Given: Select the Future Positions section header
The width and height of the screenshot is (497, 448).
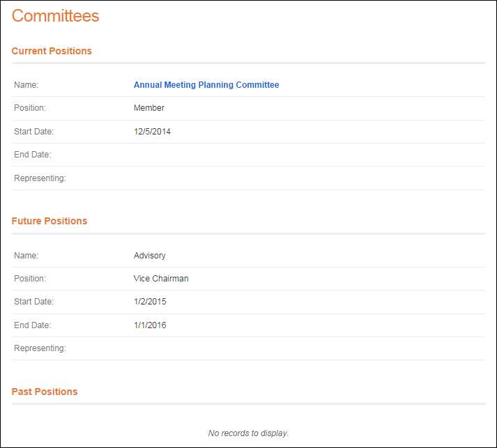Looking at the screenshot, I should click(49, 221).
